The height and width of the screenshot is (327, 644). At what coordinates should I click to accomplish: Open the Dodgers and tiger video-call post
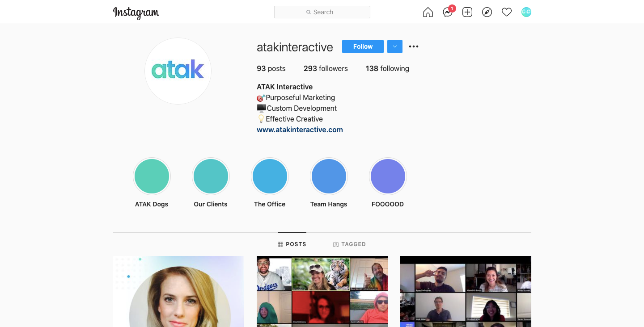322,291
